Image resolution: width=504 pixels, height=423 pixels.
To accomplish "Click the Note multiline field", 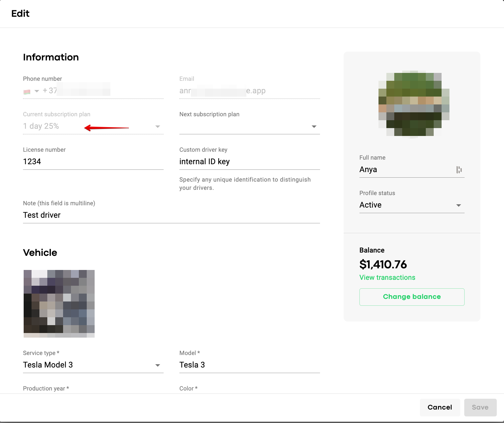I will pyautogui.click(x=172, y=215).
